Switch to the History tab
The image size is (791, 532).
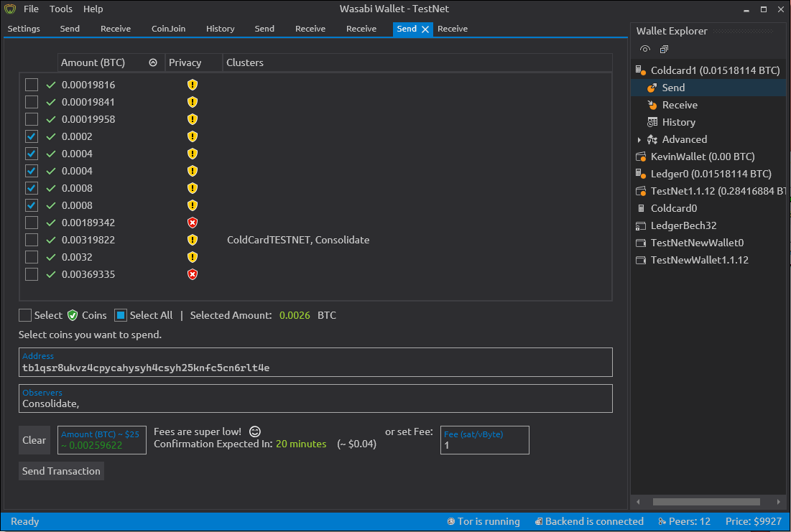[221, 29]
